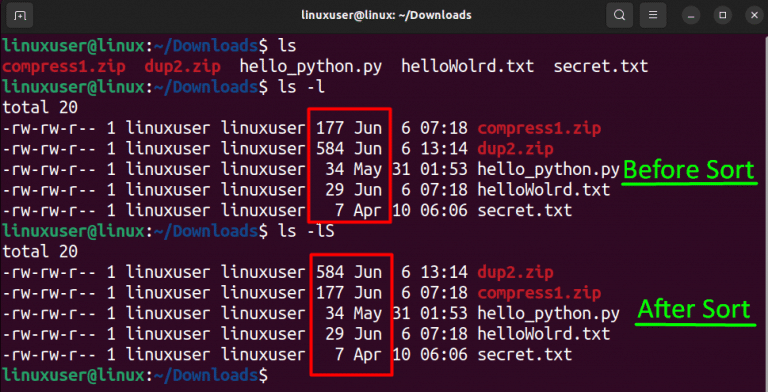The image size is (768, 392).
Task: Click hello_python.py in the first ls output
Action: tap(311, 67)
